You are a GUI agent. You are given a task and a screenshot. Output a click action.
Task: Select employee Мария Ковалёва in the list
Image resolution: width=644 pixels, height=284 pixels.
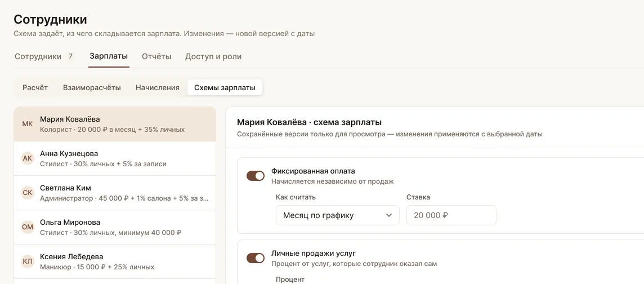(x=115, y=124)
